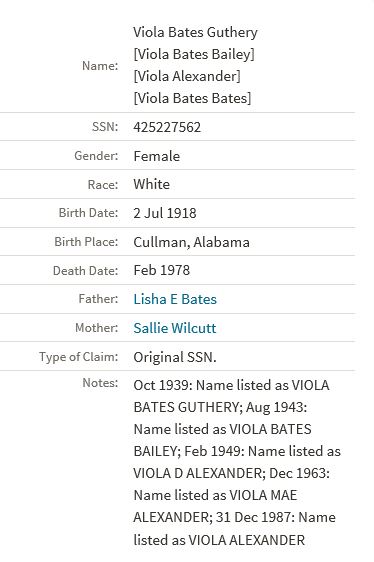Click the SSN value 425227562

point(167,127)
